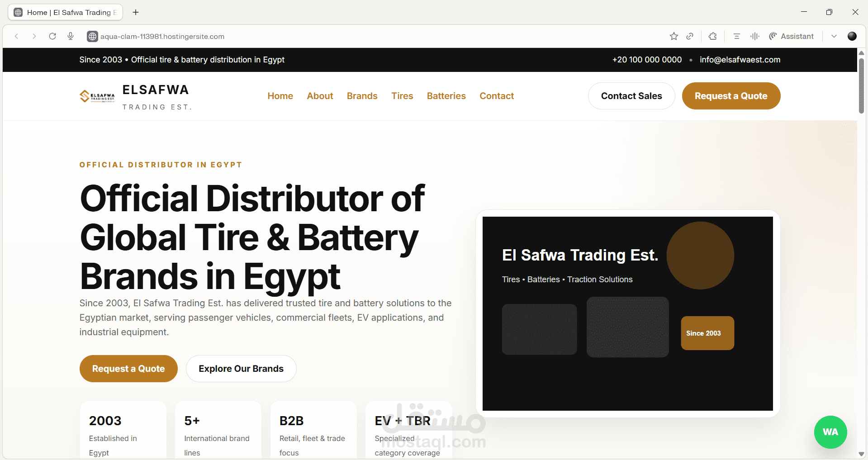Bookmark this page with the star icon
Screen dimensions: 868x460
[x=674, y=36]
